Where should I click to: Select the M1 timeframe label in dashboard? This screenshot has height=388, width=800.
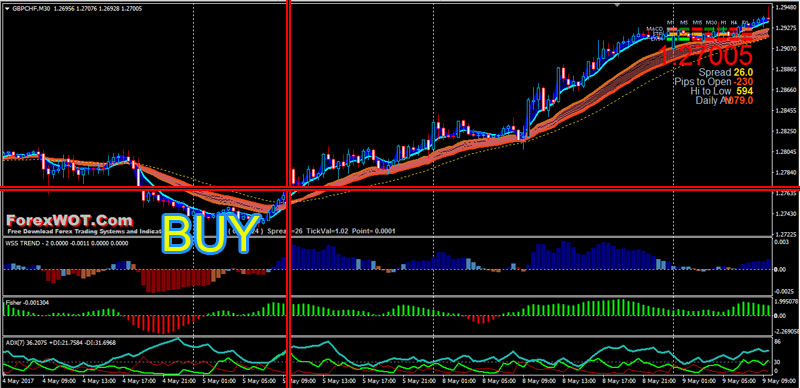(x=671, y=23)
